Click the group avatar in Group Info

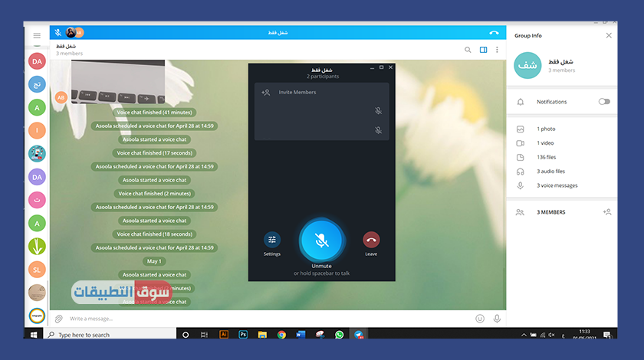pyautogui.click(x=527, y=65)
